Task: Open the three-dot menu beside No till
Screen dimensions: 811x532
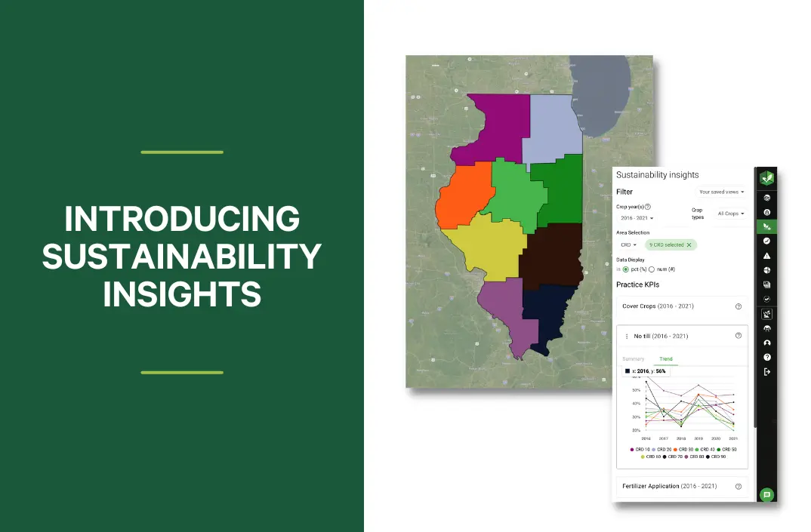Action: point(626,337)
